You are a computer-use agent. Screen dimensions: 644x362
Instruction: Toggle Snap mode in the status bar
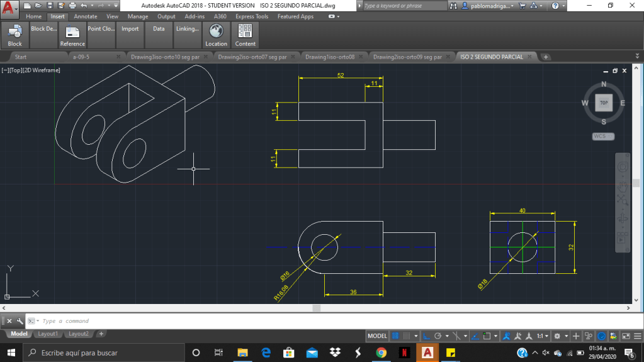(408, 336)
